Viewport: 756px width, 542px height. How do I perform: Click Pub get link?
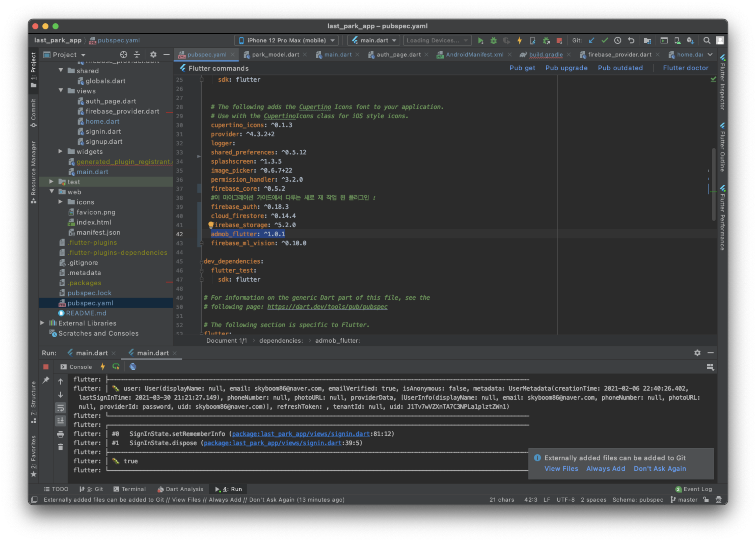pyautogui.click(x=522, y=68)
